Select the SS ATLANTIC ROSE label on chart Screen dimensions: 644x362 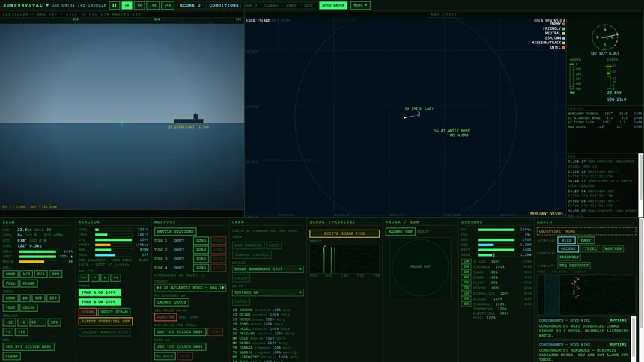pos(452,131)
